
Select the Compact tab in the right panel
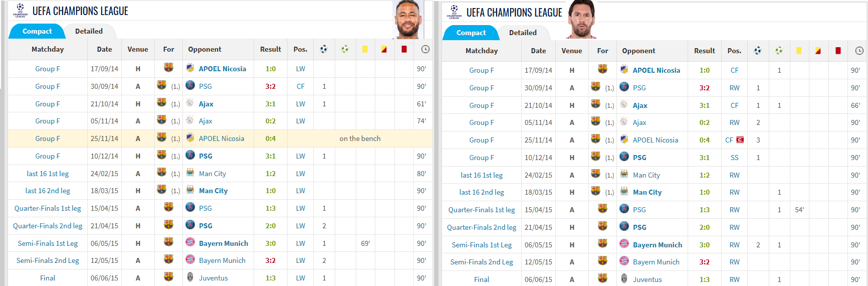pos(471,33)
